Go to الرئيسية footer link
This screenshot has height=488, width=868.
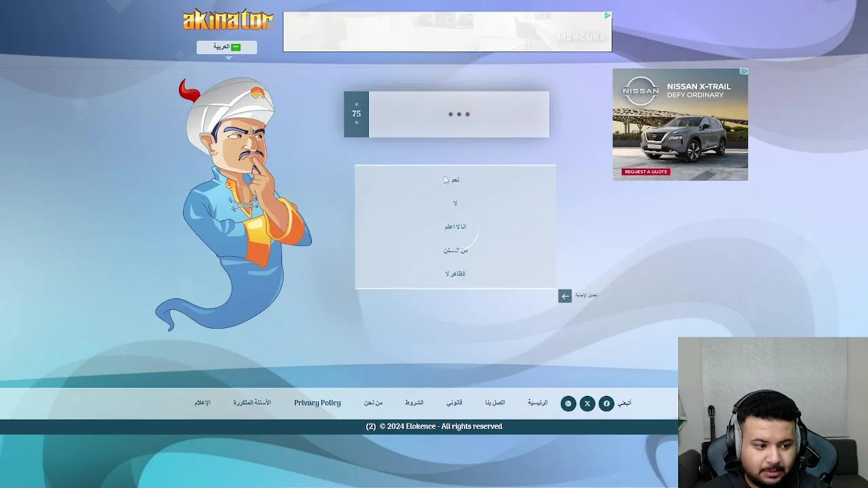coord(538,403)
